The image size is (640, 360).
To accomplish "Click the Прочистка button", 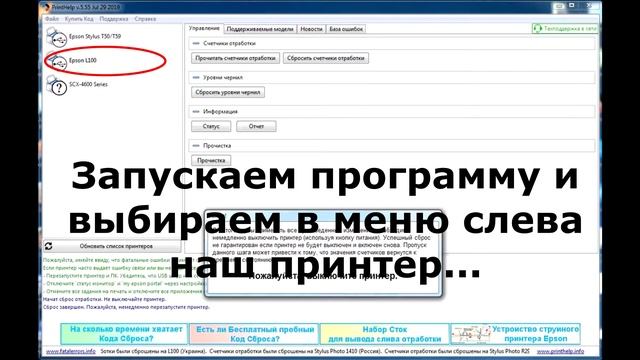I will click(x=211, y=160).
